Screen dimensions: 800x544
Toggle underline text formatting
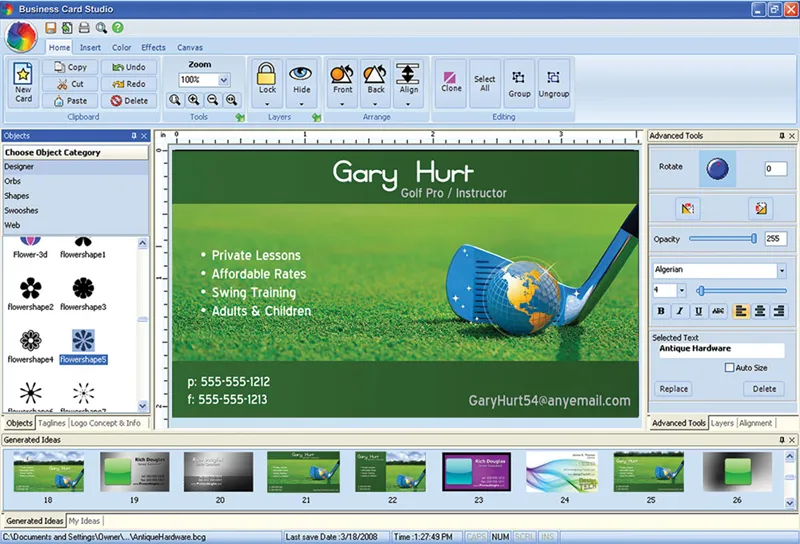698,311
